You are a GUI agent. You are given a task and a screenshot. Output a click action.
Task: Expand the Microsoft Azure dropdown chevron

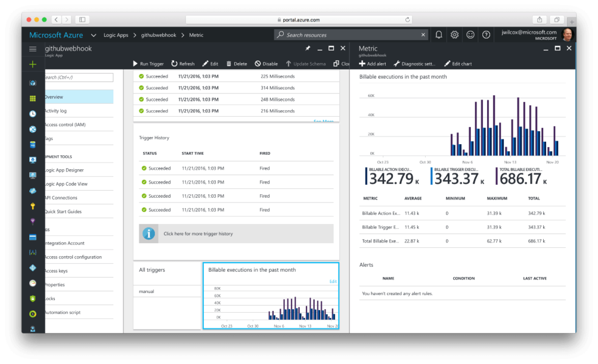pyautogui.click(x=93, y=35)
